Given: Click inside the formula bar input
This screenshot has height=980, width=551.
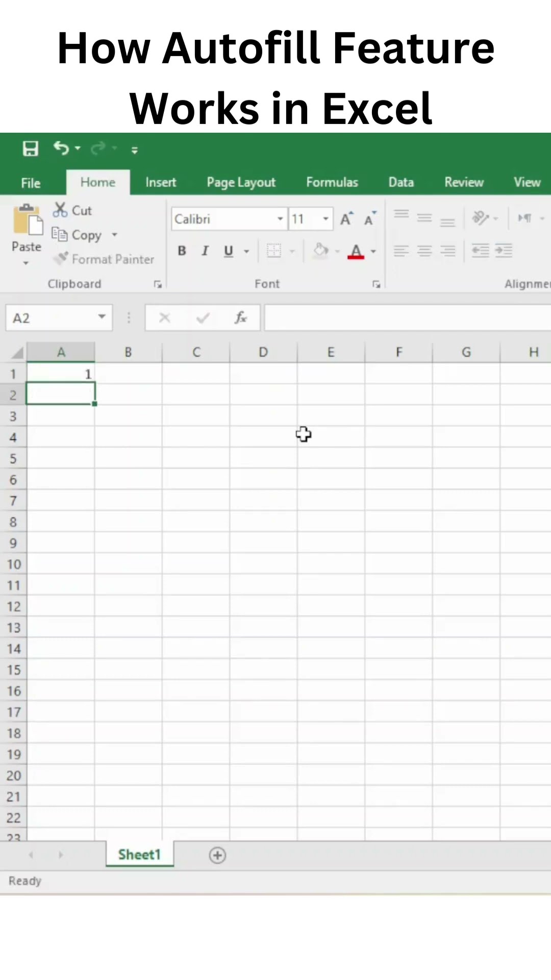Looking at the screenshot, I should pyautogui.click(x=408, y=318).
